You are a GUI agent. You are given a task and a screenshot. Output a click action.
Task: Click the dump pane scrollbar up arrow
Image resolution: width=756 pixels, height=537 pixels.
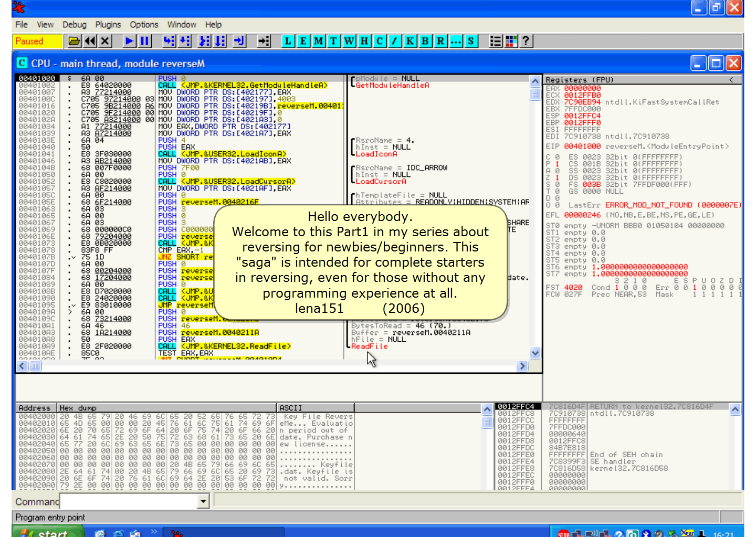click(487, 409)
